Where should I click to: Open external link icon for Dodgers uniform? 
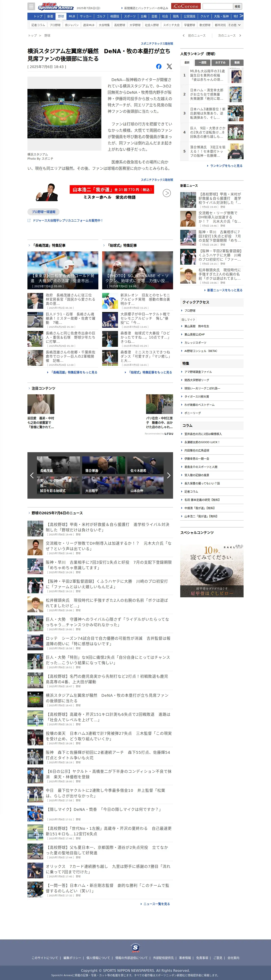[29, 220]
